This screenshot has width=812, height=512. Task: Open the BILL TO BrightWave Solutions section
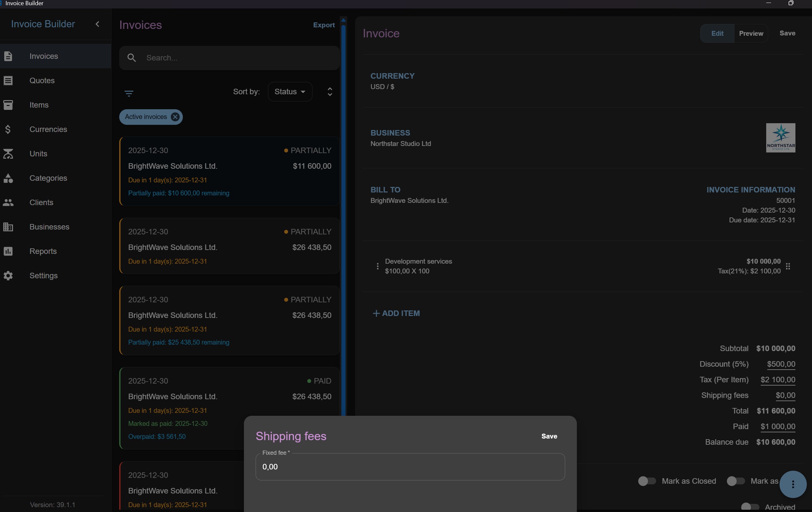tap(409, 195)
